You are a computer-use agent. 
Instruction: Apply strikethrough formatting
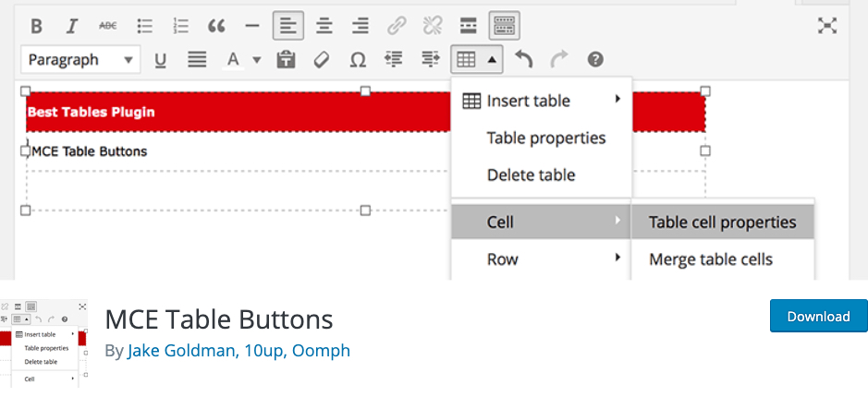[108, 26]
